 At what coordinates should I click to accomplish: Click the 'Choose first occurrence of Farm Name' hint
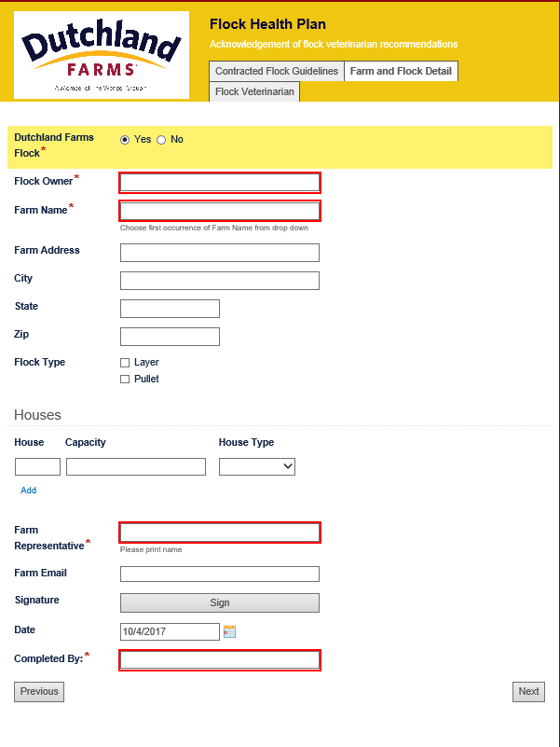click(x=213, y=228)
